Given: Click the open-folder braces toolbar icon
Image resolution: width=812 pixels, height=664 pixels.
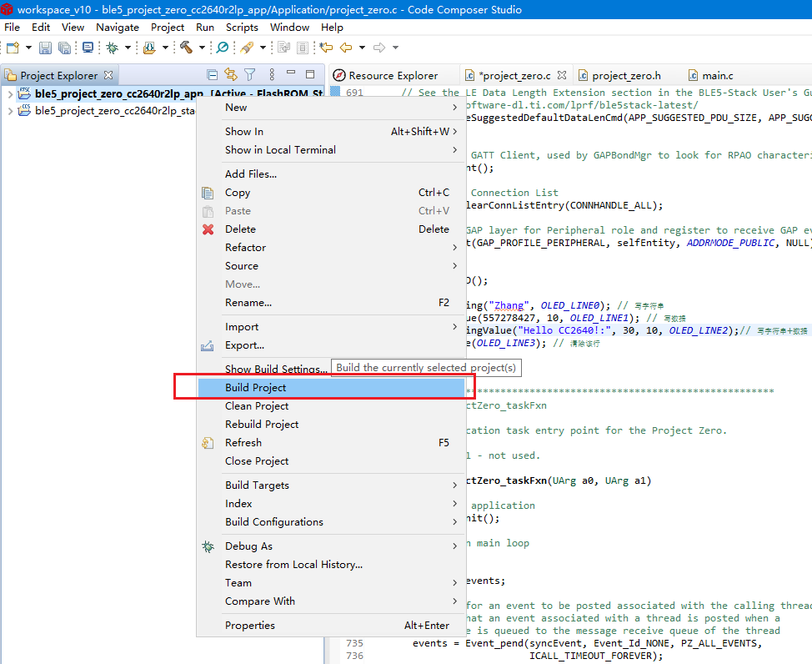Looking at the screenshot, I should point(150,48).
